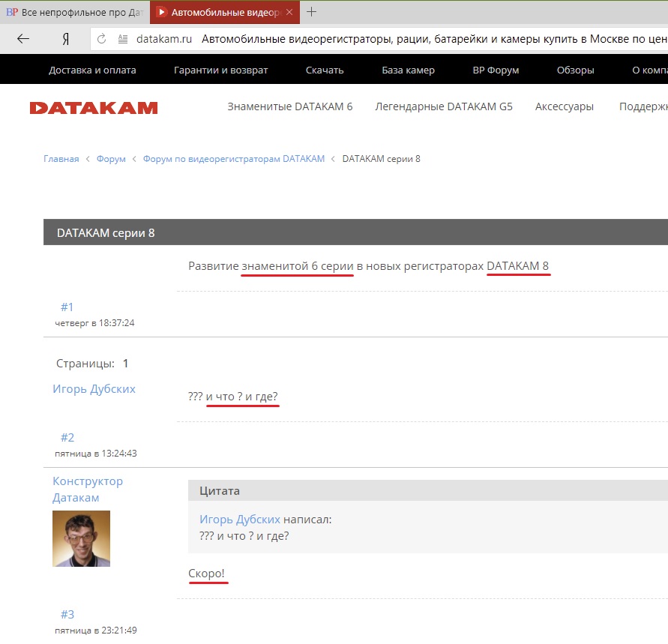Open post permalink #2
668x644 pixels.
(x=67, y=438)
